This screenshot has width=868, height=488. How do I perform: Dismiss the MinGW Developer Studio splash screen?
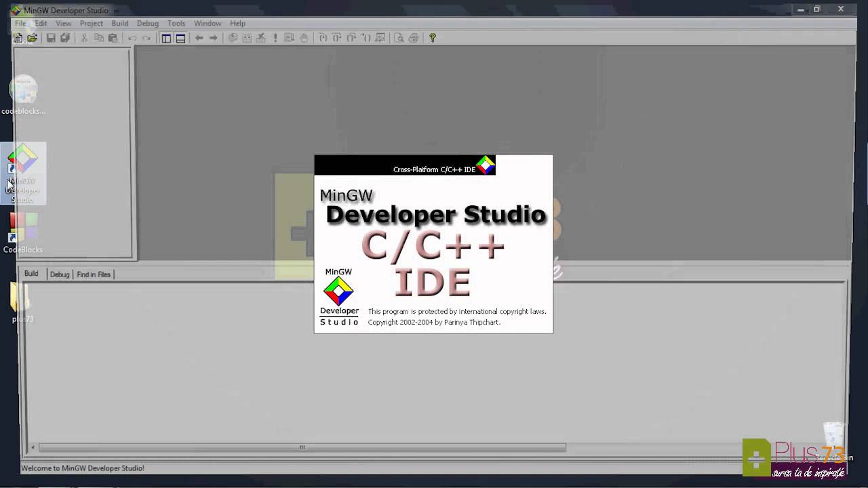433,244
